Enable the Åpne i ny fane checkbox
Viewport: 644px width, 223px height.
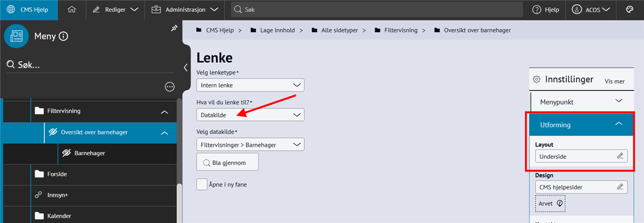pyautogui.click(x=202, y=184)
